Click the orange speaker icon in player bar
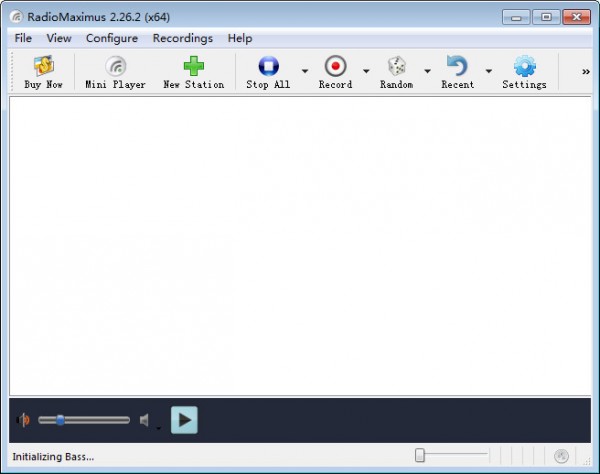600x474 pixels. pyautogui.click(x=24, y=420)
